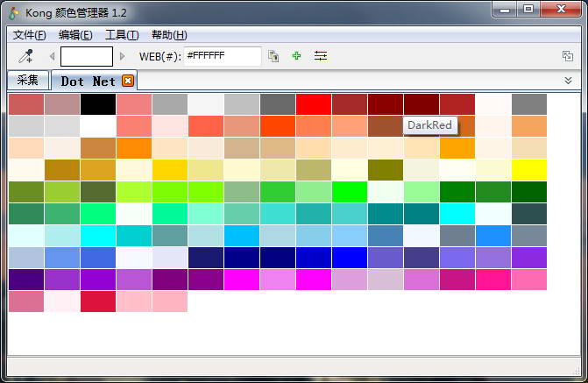This screenshot has width=588, height=383.
Task: Expand the tab list chevron
Action: click(568, 81)
